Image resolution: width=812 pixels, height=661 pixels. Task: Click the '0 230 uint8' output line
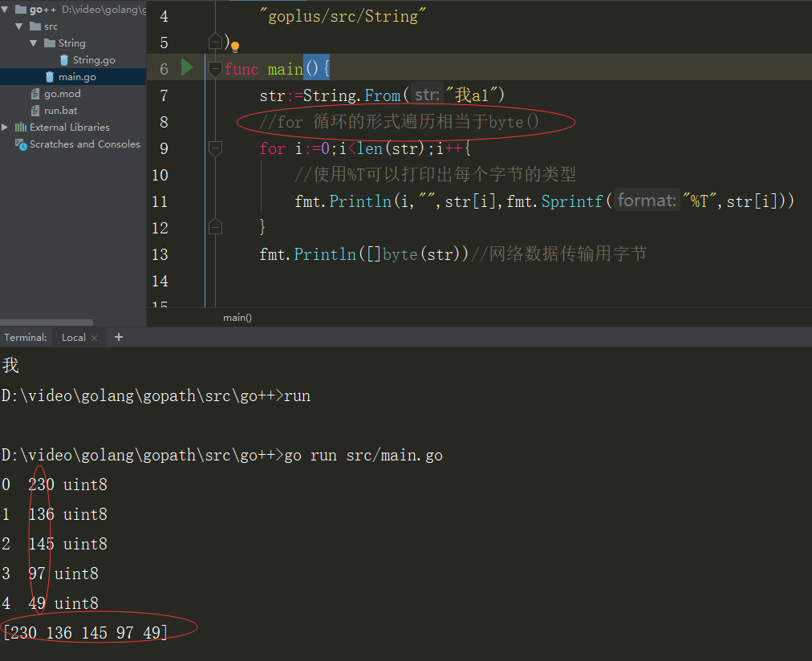(55, 485)
